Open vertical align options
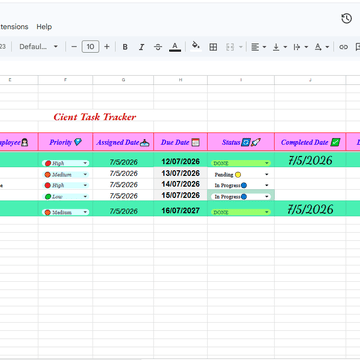 click(280, 47)
